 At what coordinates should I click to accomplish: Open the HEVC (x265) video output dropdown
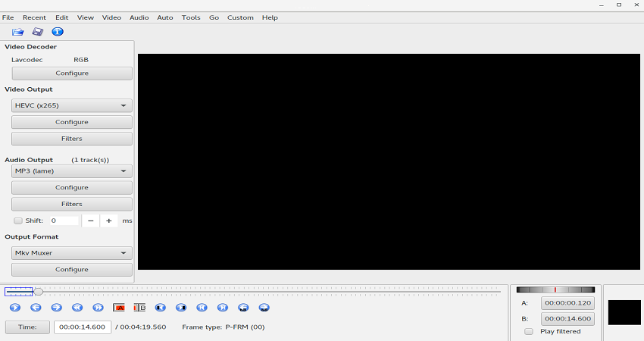72,105
